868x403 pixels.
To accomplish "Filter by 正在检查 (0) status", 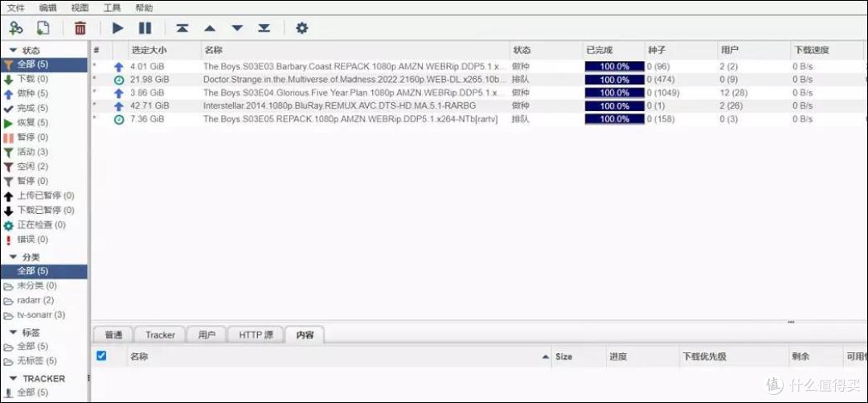I will point(43,224).
